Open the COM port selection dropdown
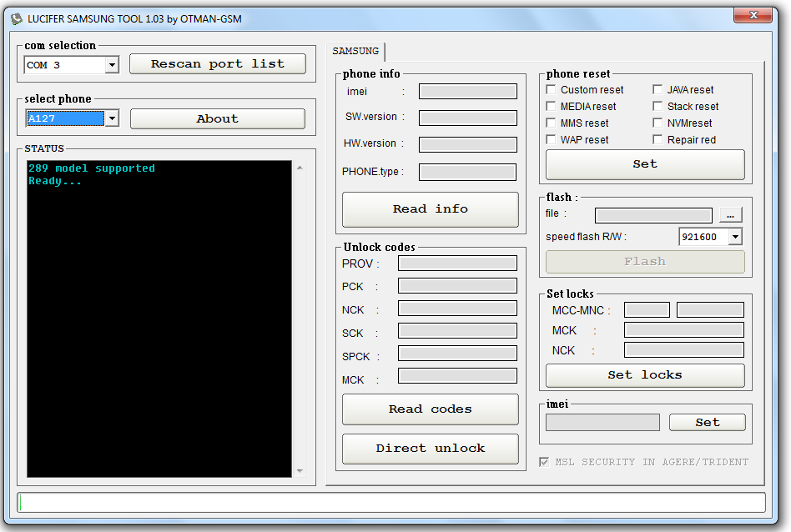The width and height of the screenshot is (791, 532). (112, 64)
